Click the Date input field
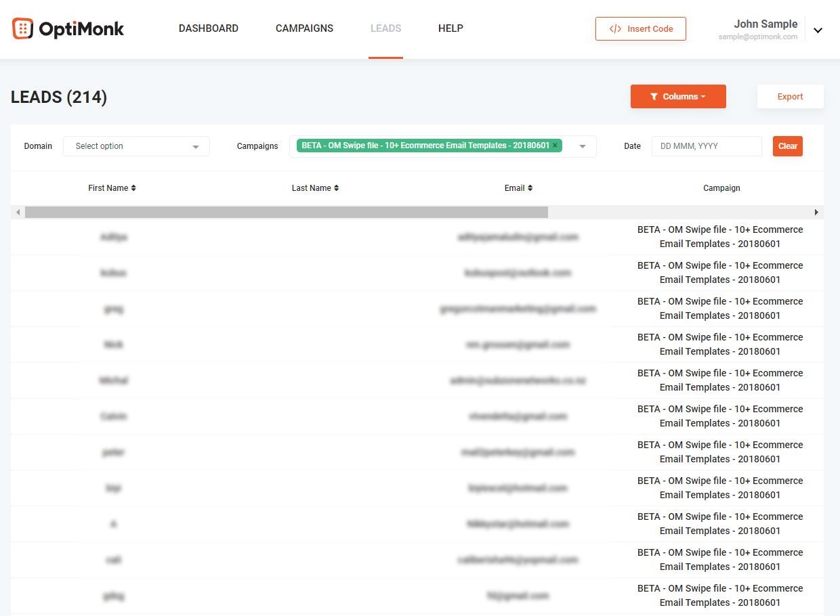The width and height of the screenshot is (840, 616). pos(706,146)
